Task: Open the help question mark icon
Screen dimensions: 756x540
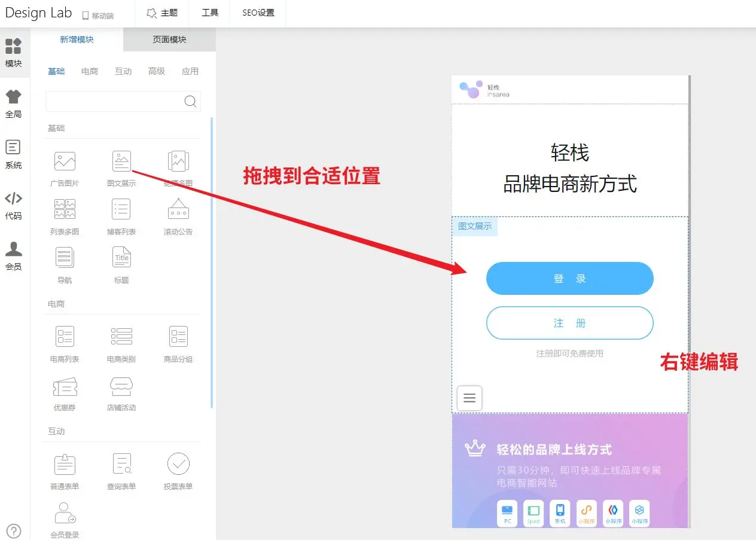Action: [14, 530]
